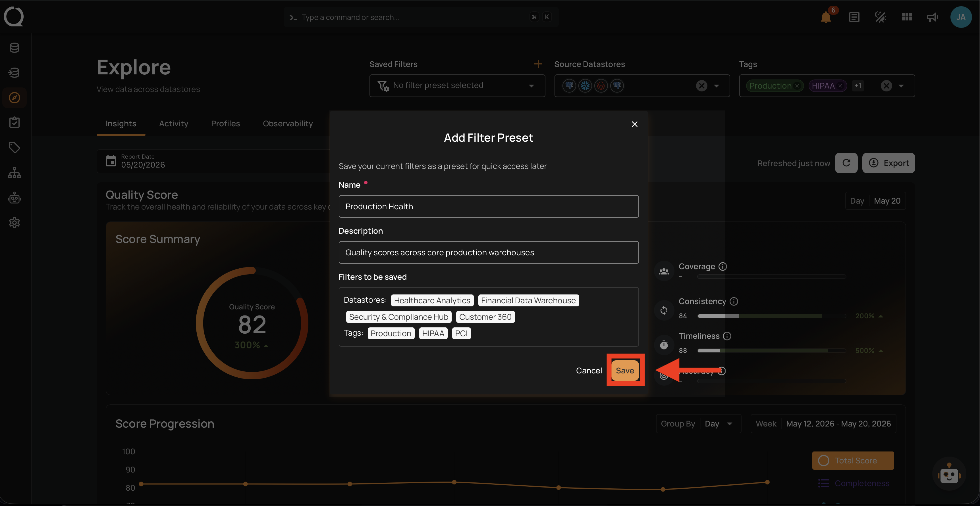Open the hierarchy tree sidebar icon
This screenshot has width=980, height=506.
14,173
